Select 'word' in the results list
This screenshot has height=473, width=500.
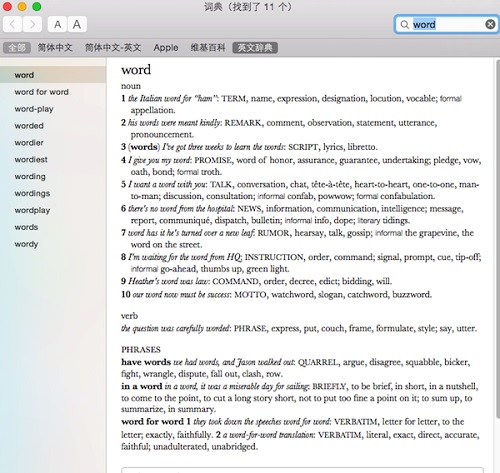53,75
